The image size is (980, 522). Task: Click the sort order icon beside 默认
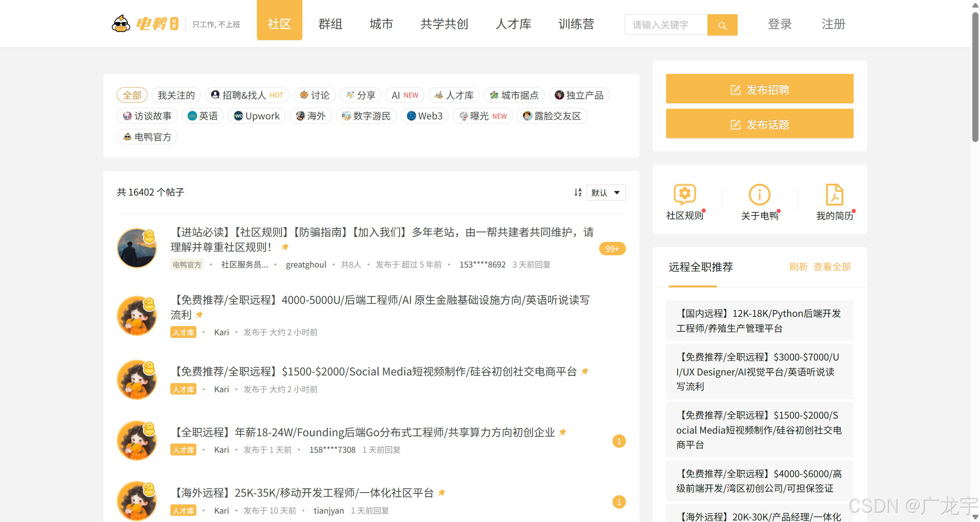click(578, 192)
